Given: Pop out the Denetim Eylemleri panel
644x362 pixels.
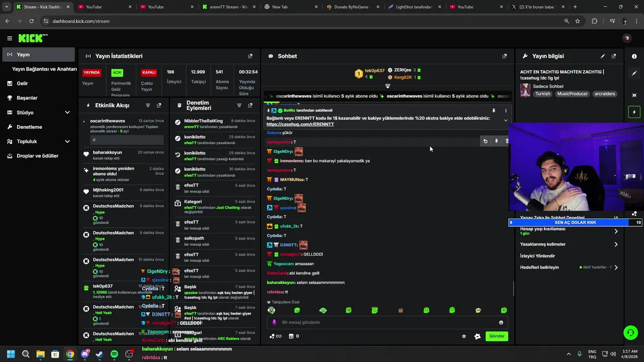Looking at the screenshot, I should click(x=250, y=106).
